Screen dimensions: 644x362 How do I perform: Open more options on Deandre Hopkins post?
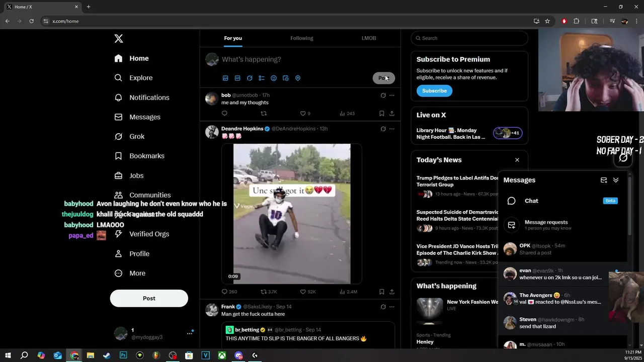click(x=392, y=129)
